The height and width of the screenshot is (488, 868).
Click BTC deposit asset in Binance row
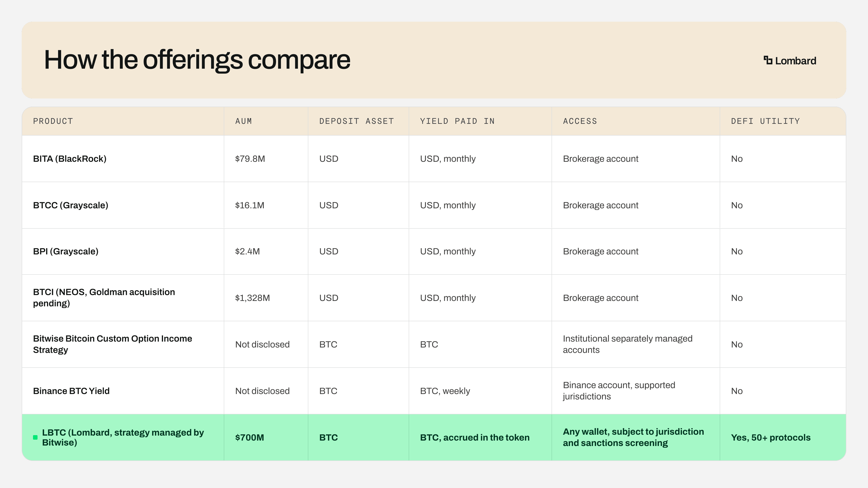pyautogui.click(x=328, y=391)
